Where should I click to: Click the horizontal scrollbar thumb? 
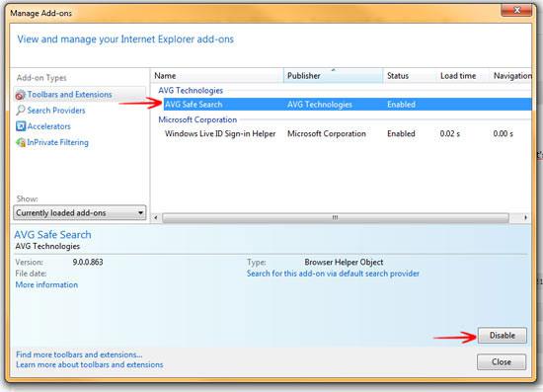336,218
